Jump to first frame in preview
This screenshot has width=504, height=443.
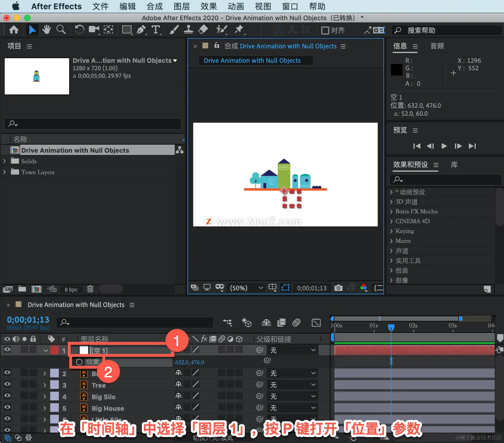point(417,146)
